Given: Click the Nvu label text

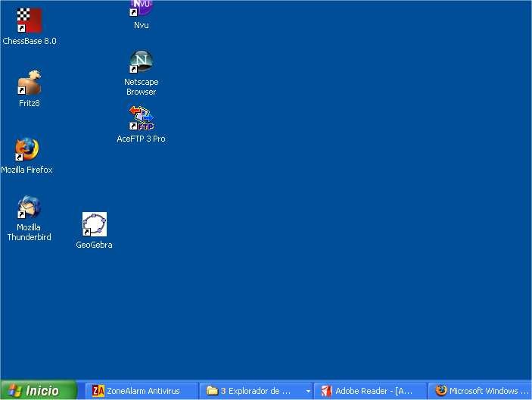Looking at the screenshot, I should pos(142,25).
